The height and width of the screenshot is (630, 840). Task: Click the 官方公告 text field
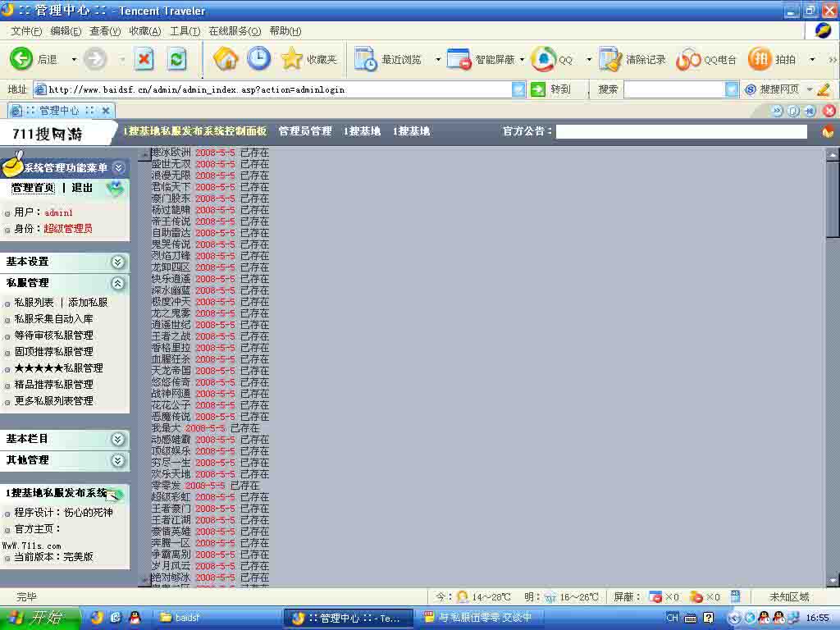pyautogui.click(x=681, y=131)
